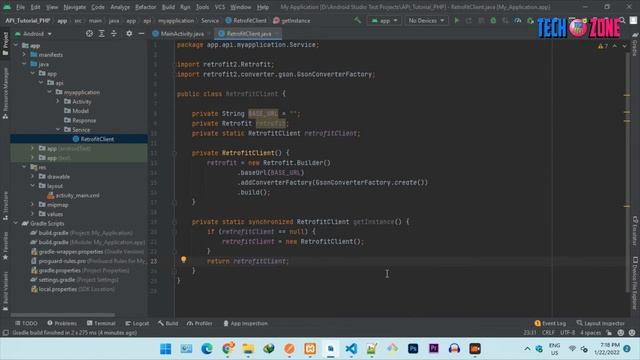
Task: Open the Navigate menu
Action: (74, 7)
